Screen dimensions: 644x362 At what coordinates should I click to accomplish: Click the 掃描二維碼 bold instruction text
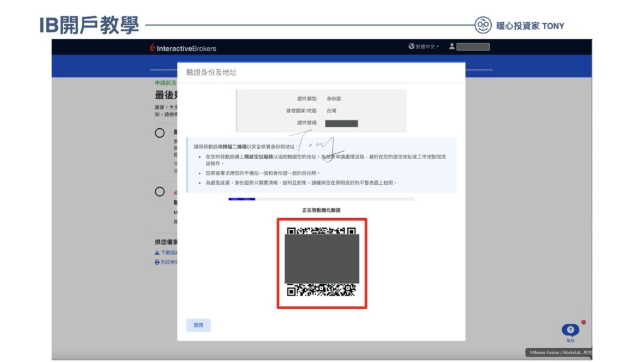[235, 146]
